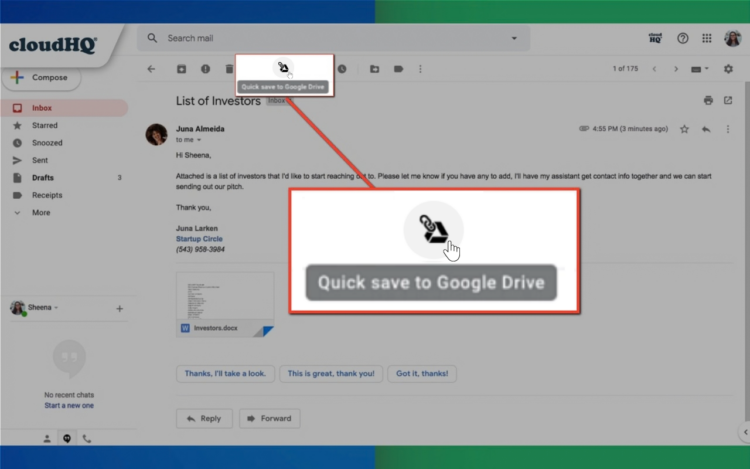Open the account profile picture at top right
Screen dimensions: 750x469
tap(732, 38)
